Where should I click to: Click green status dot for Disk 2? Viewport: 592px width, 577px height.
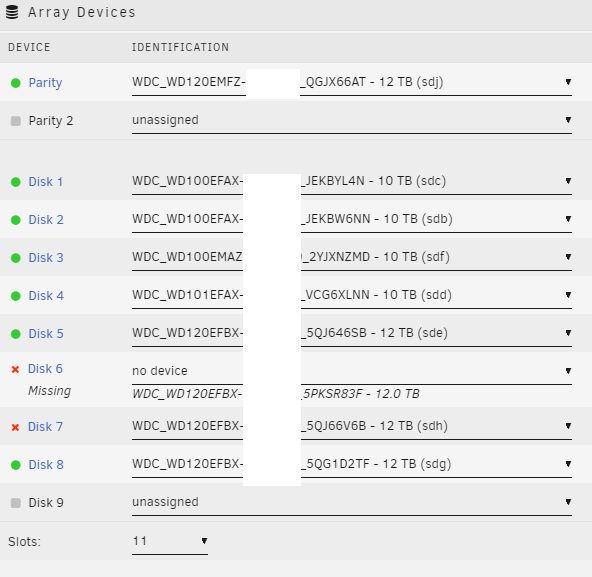[15, 220]
